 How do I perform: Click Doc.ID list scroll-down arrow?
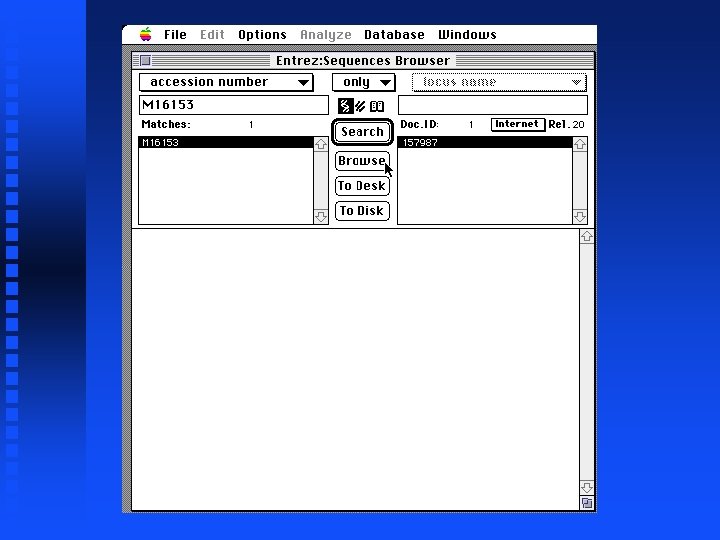click(x=579, y=216)
